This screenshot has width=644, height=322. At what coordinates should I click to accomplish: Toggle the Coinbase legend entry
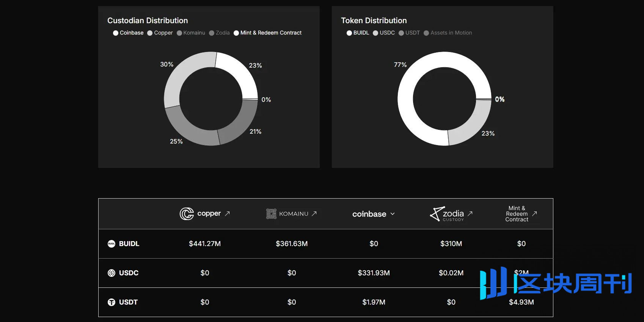[128, 33]
